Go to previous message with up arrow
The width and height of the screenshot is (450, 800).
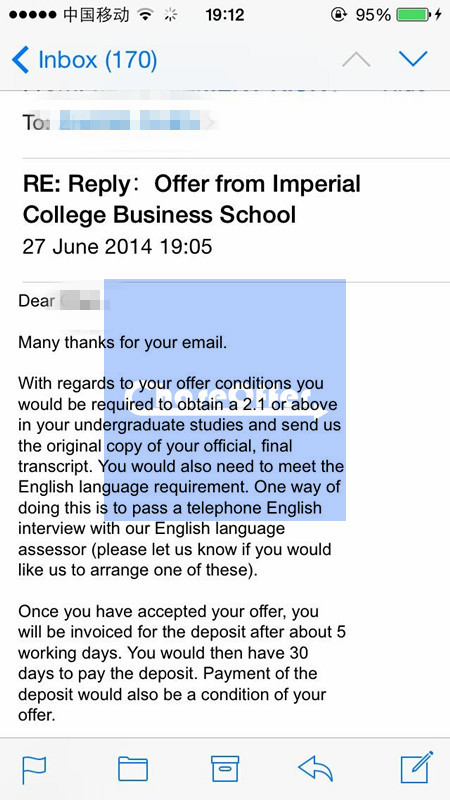click(356, 60)
